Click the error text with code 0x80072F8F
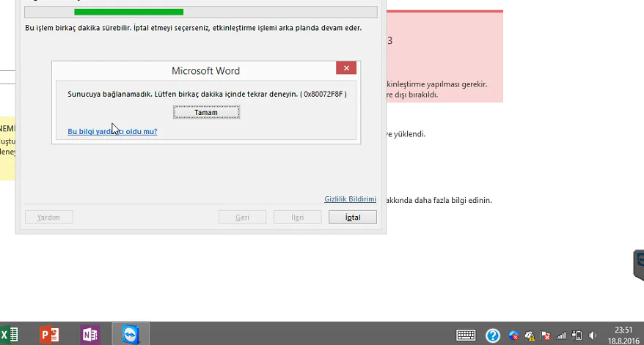 [207, 94]
